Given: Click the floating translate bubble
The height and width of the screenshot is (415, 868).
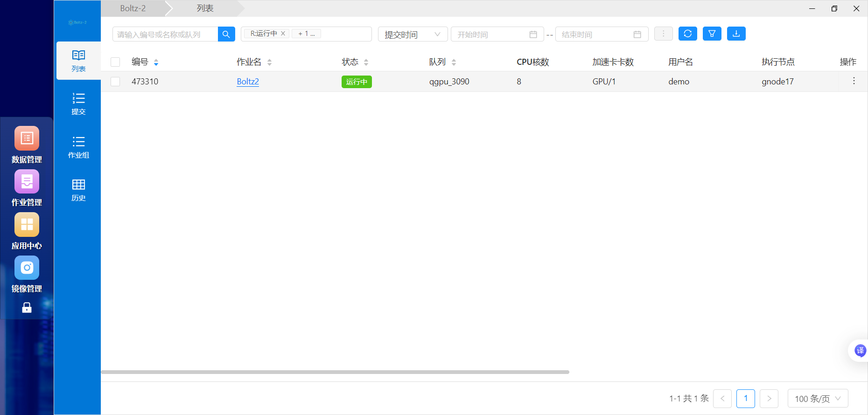Looking at the screenshot, I should tap(860, 351).
